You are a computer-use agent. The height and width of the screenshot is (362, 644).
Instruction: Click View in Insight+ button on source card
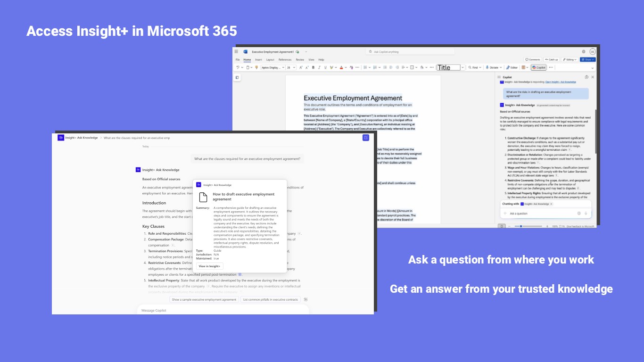pos(210,266)
